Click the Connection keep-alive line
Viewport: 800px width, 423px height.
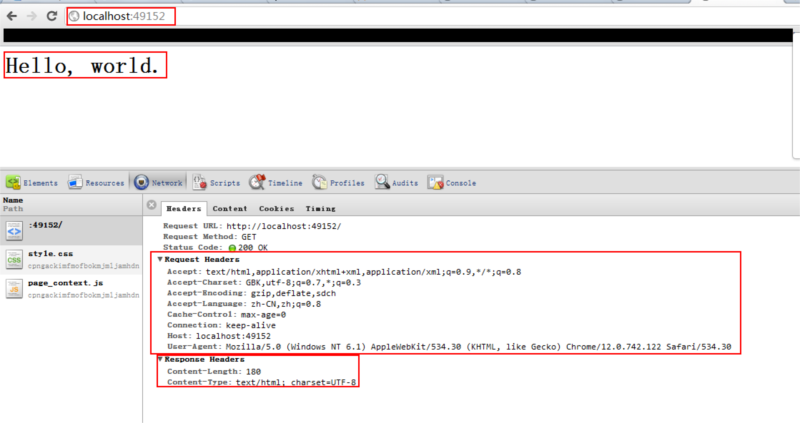coord(221,326)
